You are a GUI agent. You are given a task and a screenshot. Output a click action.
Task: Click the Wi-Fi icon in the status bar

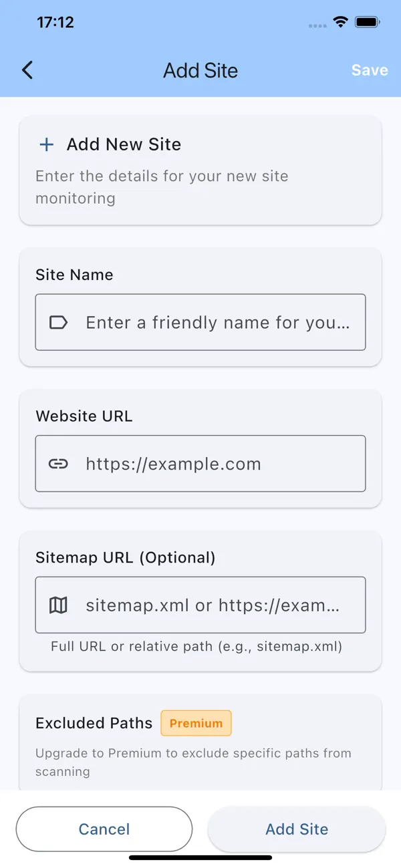tap(340, 21)
